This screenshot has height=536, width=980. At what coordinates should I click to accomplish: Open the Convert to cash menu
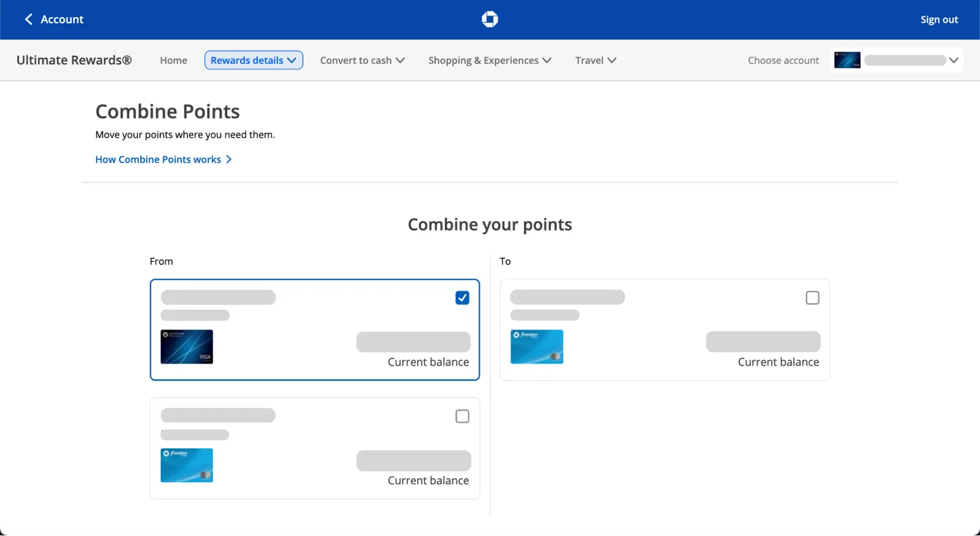tap(362, 60)
